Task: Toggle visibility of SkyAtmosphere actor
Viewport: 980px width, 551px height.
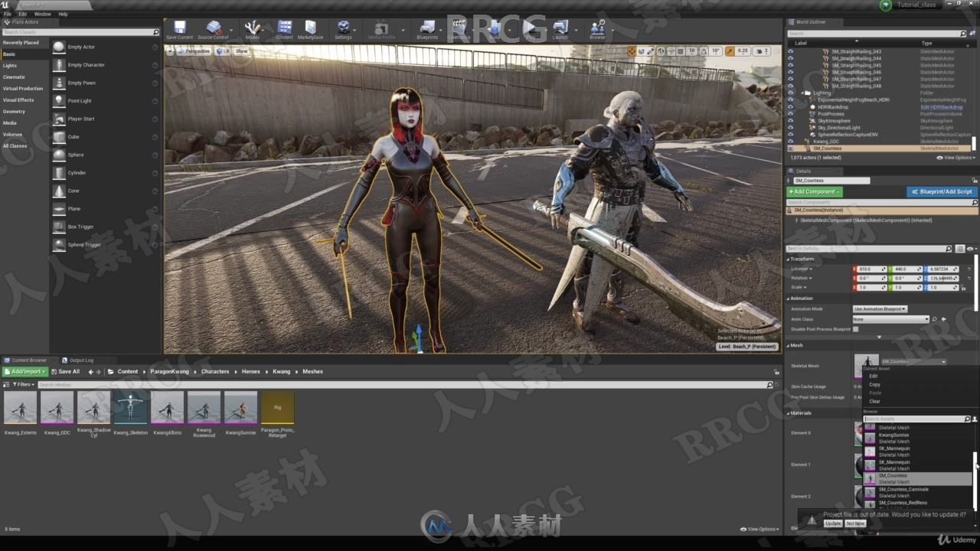Action: pos(791,121)
